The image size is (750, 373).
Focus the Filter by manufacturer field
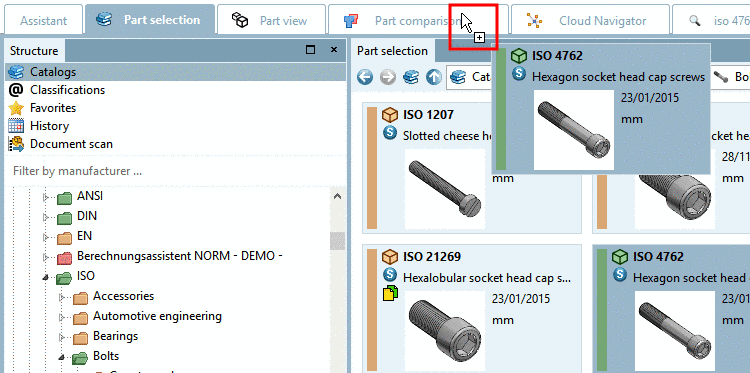click(x=176, y=171)
